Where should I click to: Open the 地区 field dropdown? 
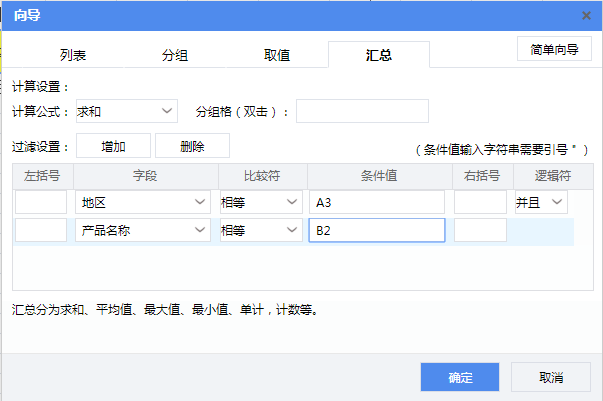(142, 203)
